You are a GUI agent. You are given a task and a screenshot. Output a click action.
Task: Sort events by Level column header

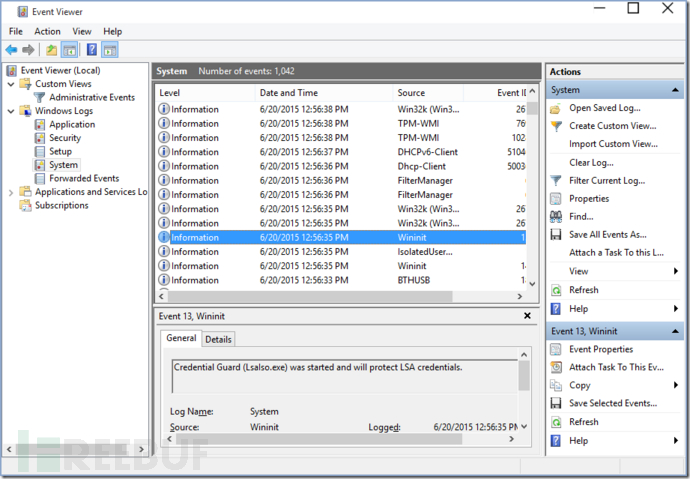[205, 93]
